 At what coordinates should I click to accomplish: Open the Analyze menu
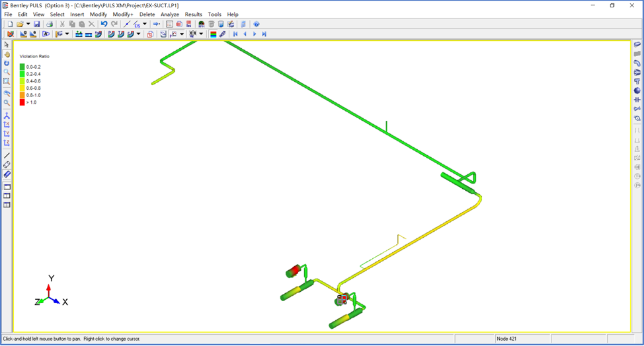click(169, 14)
